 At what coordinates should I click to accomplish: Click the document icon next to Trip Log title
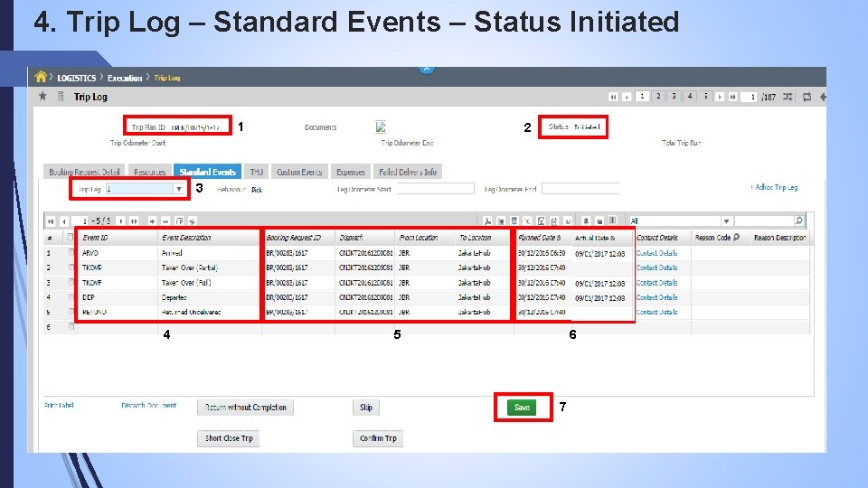coord(61,97)
